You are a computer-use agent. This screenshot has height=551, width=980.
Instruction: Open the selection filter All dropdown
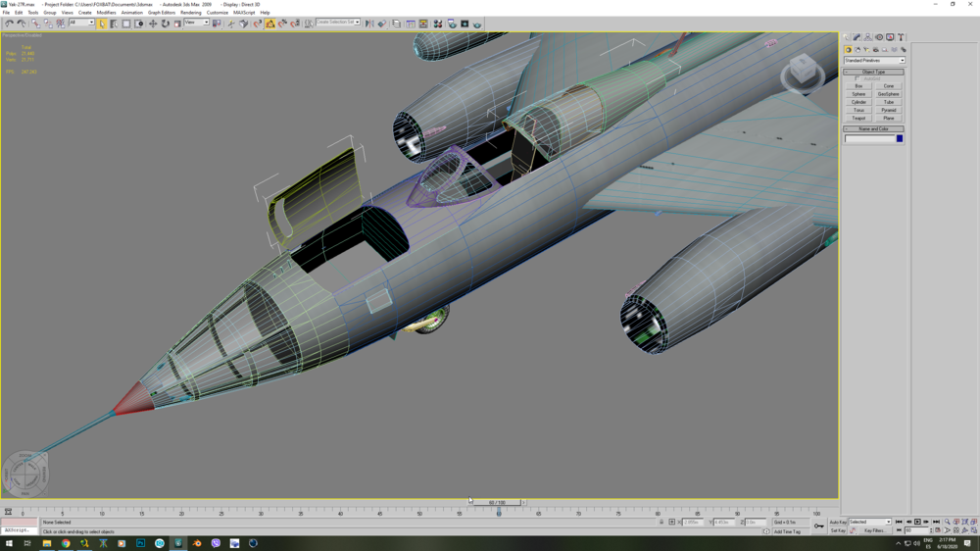[81, 23]
